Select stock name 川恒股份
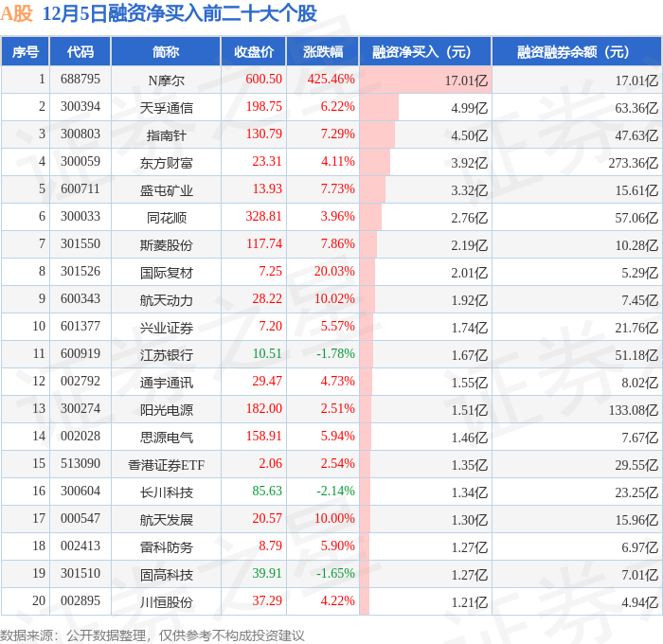Viewport: 663px width, 644px height. 166,602
